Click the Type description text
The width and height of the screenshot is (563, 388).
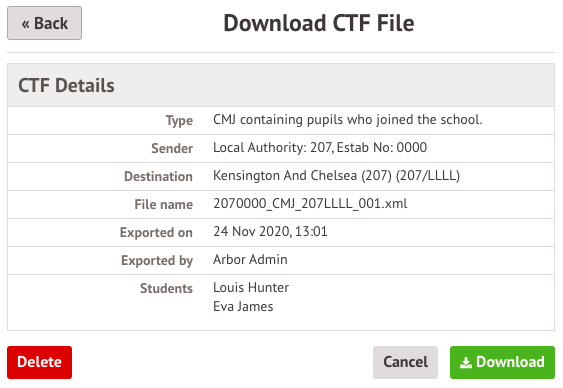pos(348,120)
